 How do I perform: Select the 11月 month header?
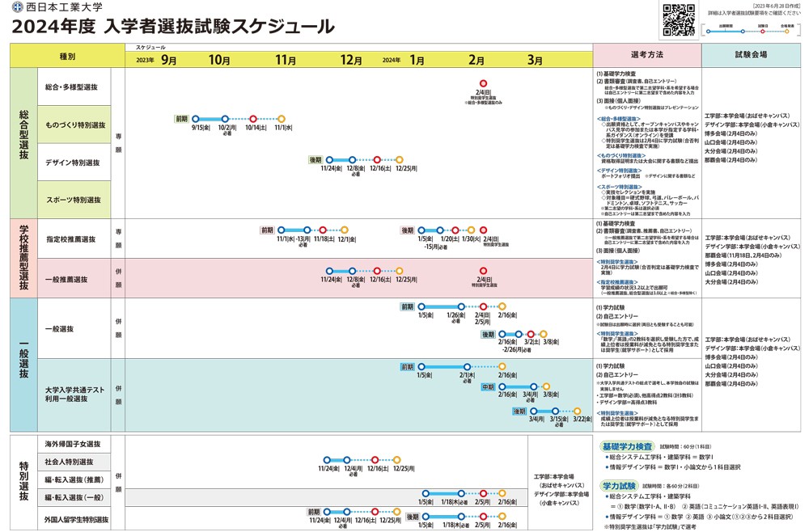tap(286, 60)
